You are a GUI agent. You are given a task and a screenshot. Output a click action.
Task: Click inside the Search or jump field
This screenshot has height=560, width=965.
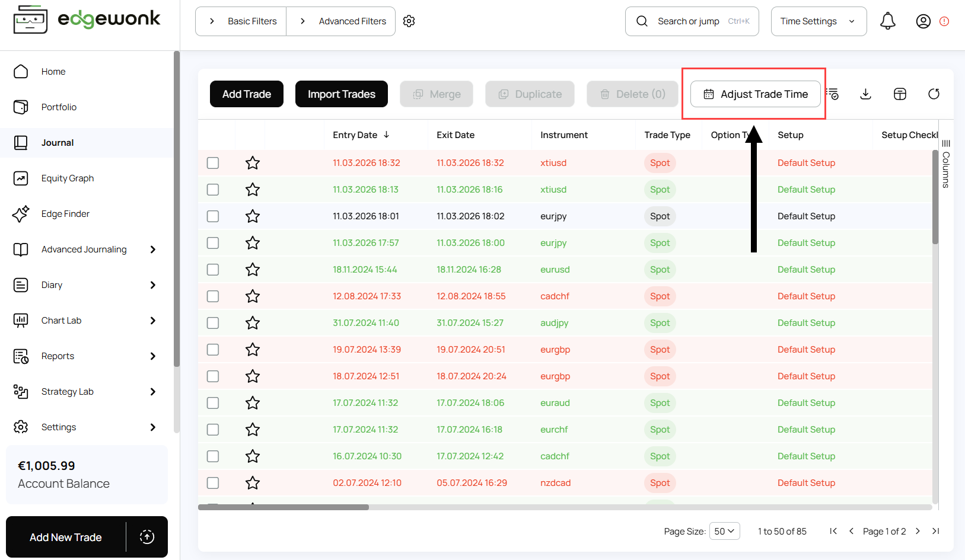(690, 21)
